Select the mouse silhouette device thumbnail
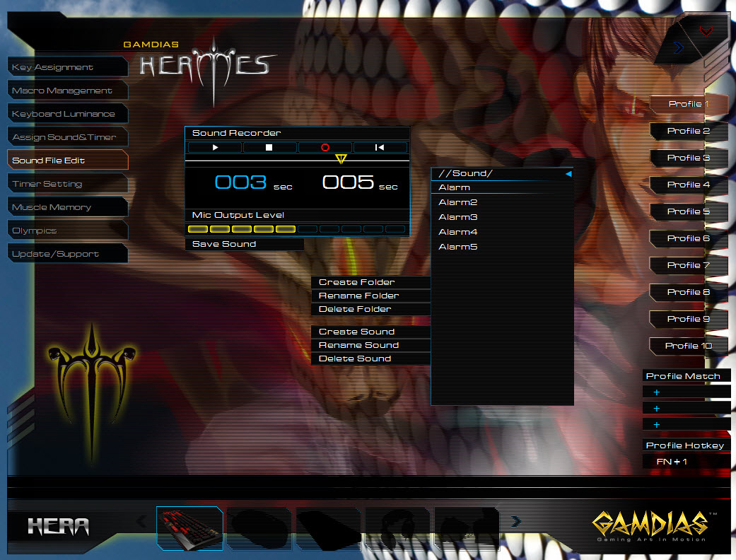This screenshot has width=736, height=560. (259, 528)
